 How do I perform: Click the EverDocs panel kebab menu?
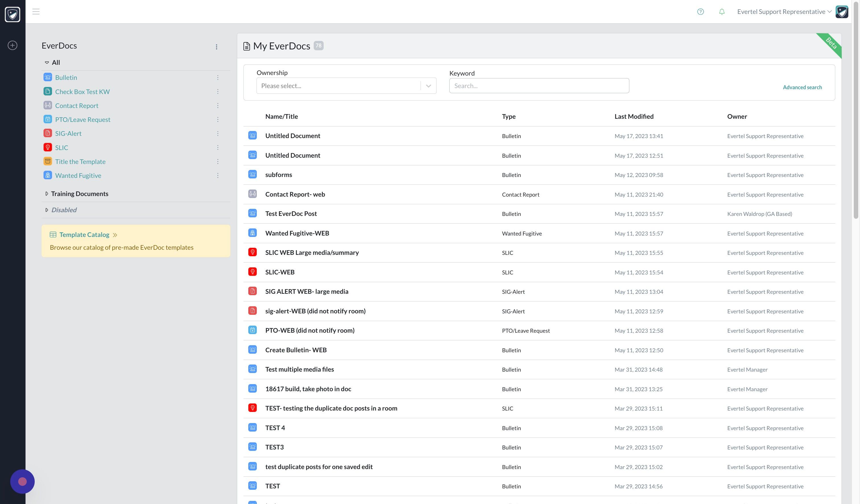click(x=216, y=47)
